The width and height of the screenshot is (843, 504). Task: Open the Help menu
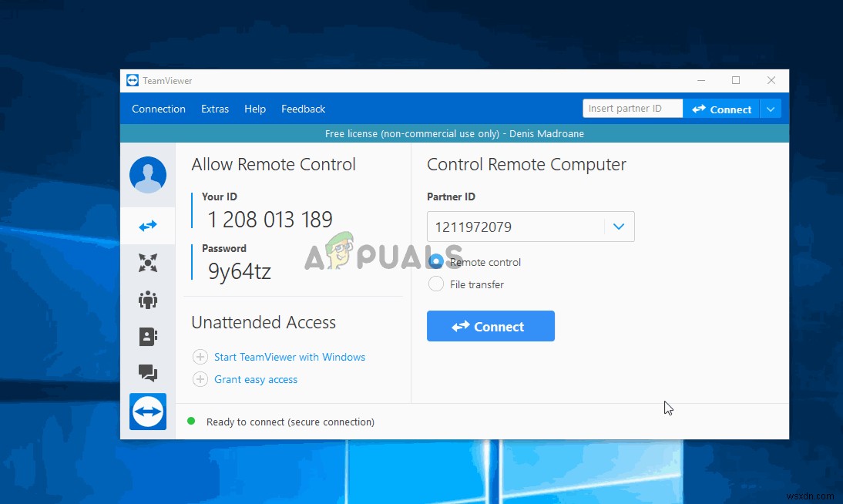coord(255,109)
